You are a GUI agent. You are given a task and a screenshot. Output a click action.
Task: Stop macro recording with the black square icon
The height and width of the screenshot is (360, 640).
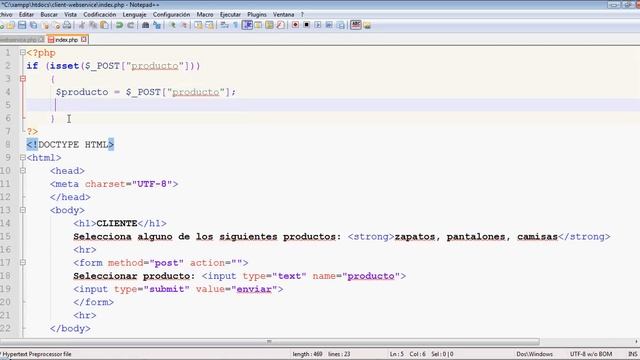[307, 25]
